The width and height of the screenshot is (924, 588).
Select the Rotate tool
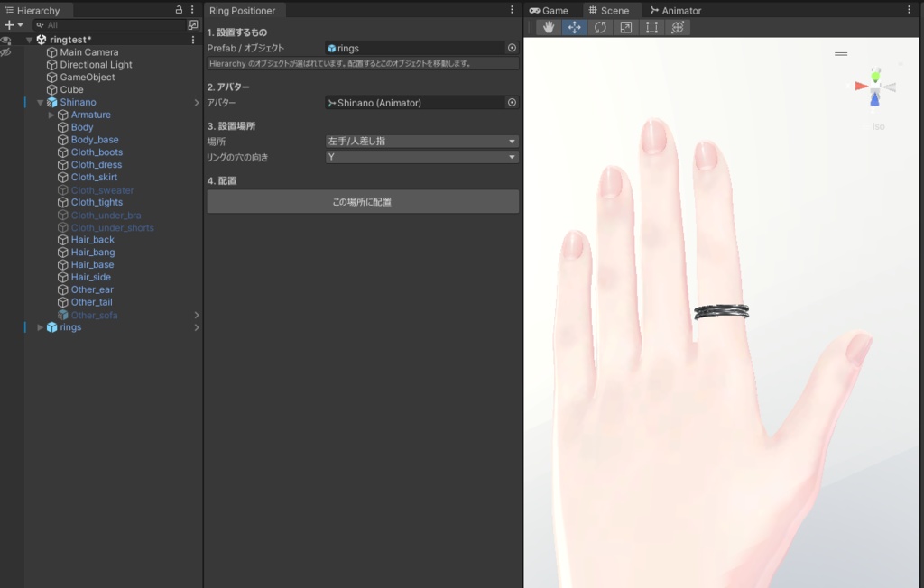pos(600,27)
